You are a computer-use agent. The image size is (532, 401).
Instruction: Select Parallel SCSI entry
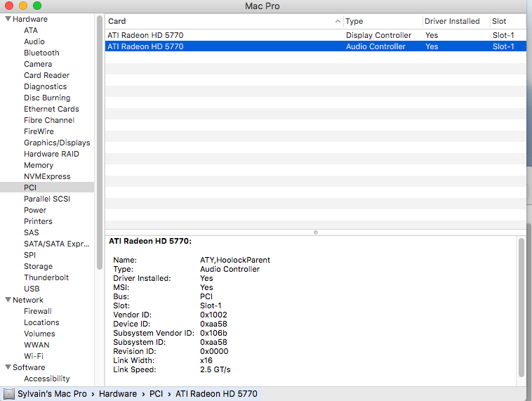pos(47,199)
